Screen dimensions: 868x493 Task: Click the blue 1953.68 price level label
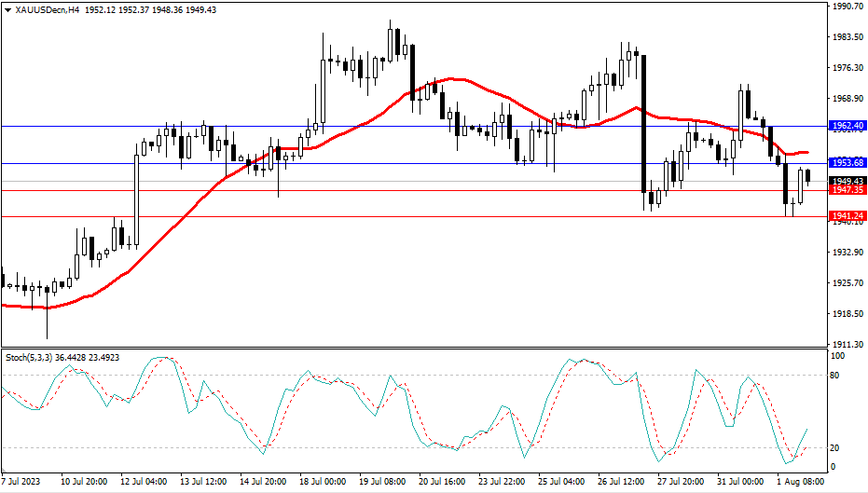tap(847, 163)
